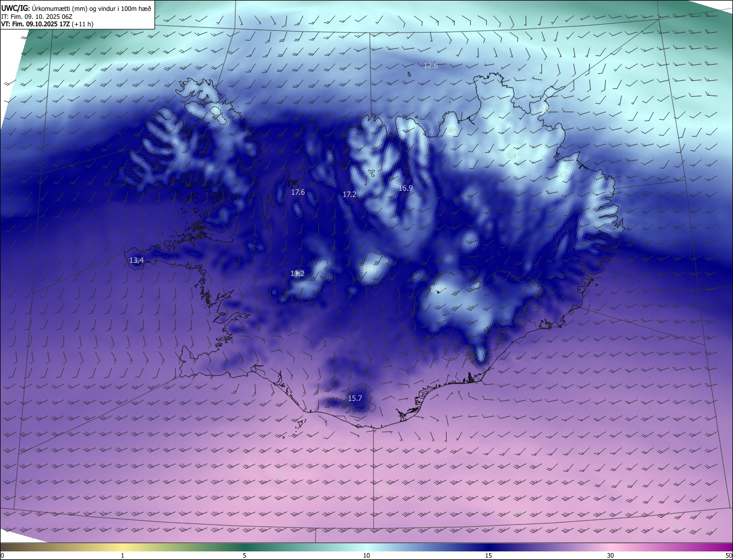Image resolution: width=733 pixels, height=560 pixels.
Task: Click the 17.6 value label
Action: [x=298, y=192]
